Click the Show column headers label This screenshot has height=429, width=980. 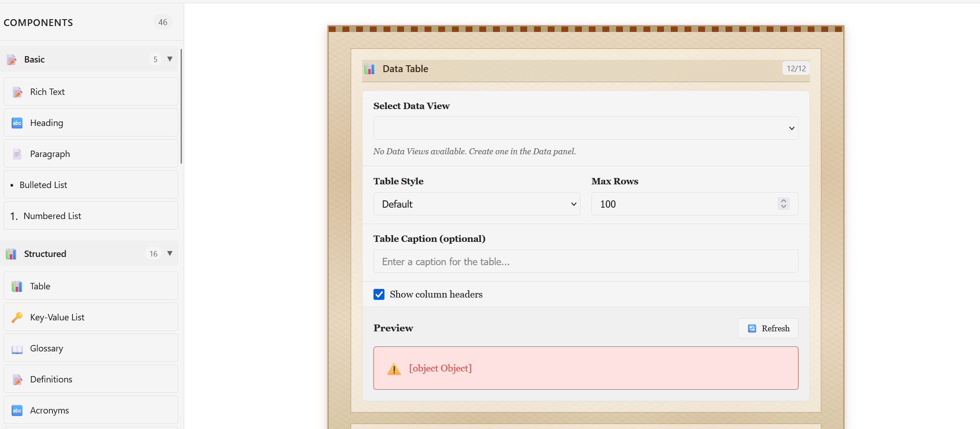[x=436, y=294]
